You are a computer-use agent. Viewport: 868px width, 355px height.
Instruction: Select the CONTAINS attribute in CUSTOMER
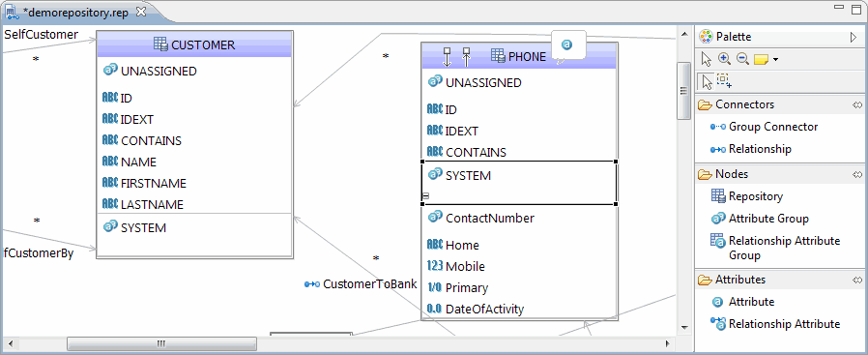[142, 140]
